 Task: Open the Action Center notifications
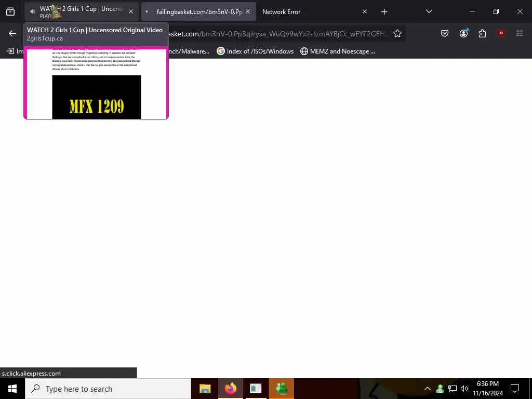pos(515,389)
